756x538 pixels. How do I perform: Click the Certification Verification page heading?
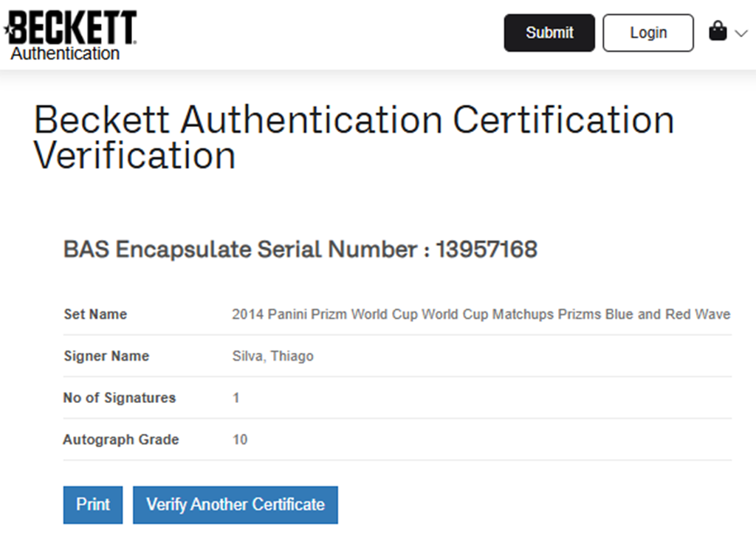[x=354, y=138]
